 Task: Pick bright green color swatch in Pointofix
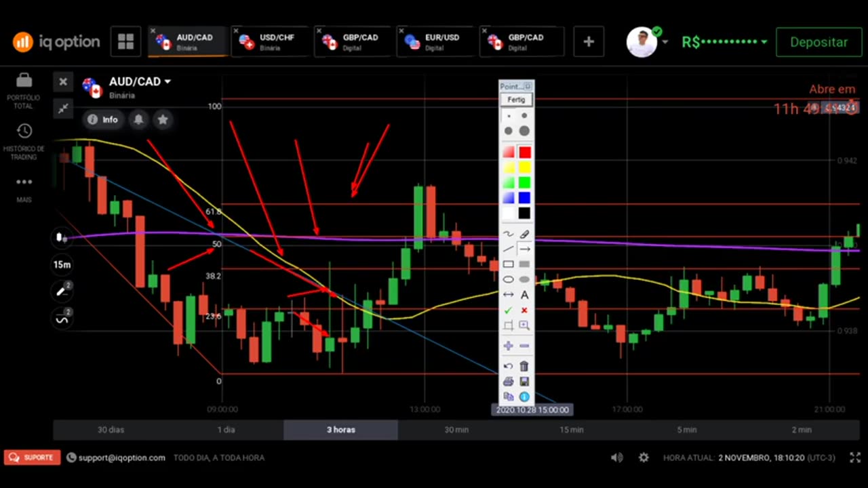[x=524, y=182]
